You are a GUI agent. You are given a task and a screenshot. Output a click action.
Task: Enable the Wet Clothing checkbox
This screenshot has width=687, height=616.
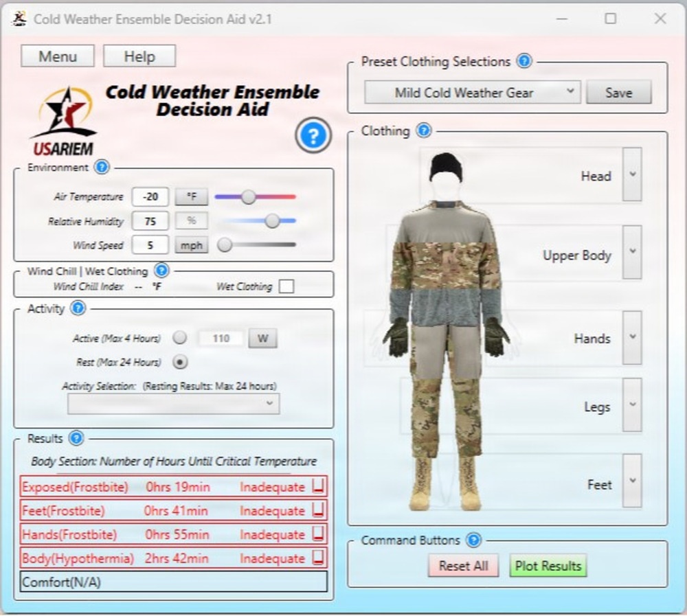click(286, 286)
